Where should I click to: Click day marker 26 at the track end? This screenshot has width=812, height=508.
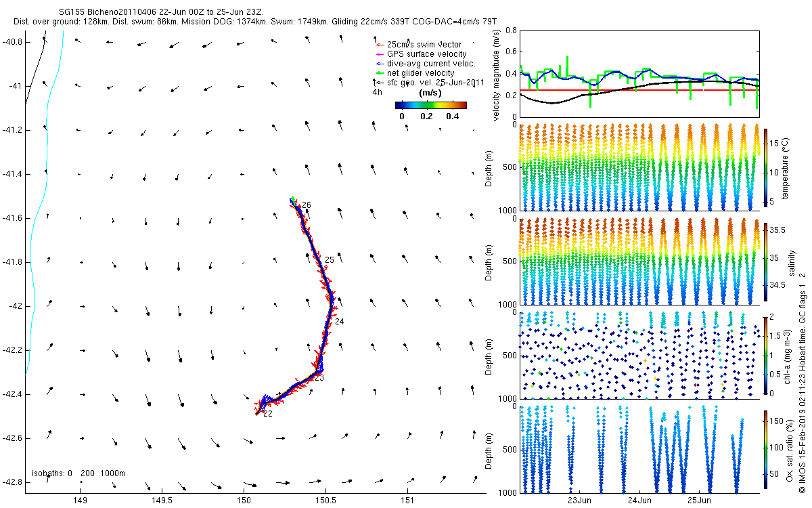[x=307, y=205]
